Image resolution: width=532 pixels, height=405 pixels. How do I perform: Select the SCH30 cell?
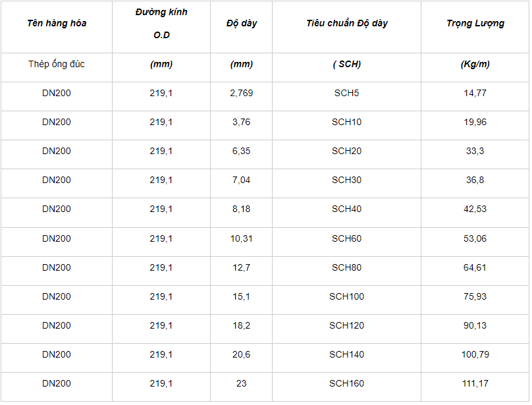[x=346, y=180]
